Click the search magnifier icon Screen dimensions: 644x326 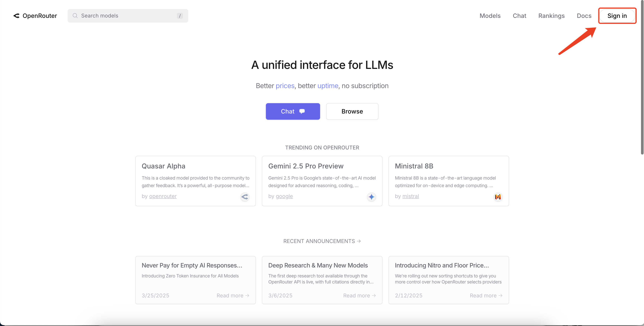(75, 16)
